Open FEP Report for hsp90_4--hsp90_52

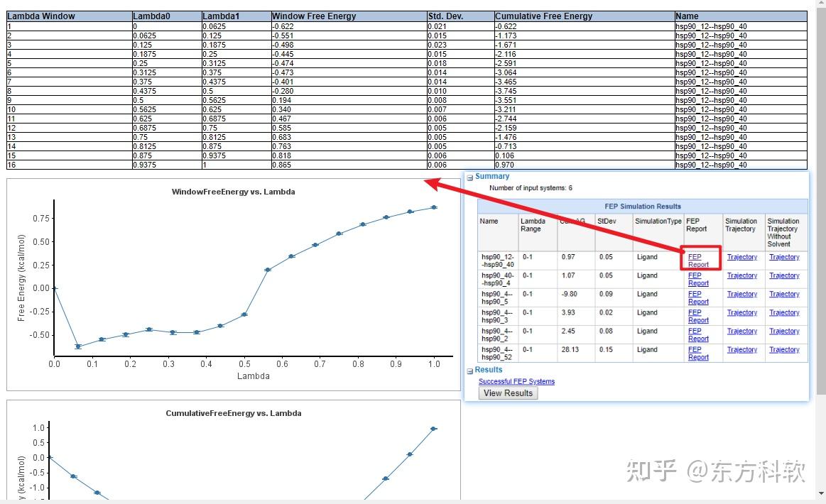tap(699, 353)
